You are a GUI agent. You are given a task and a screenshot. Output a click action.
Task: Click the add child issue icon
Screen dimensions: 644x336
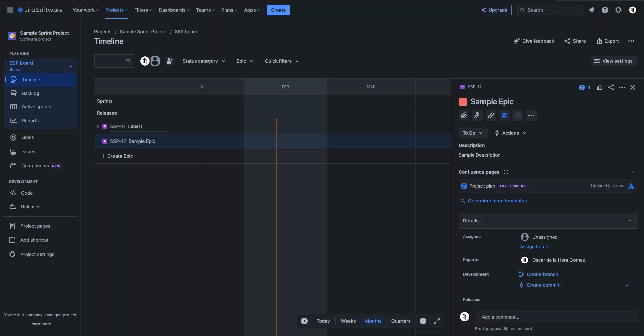click(477, 115)
